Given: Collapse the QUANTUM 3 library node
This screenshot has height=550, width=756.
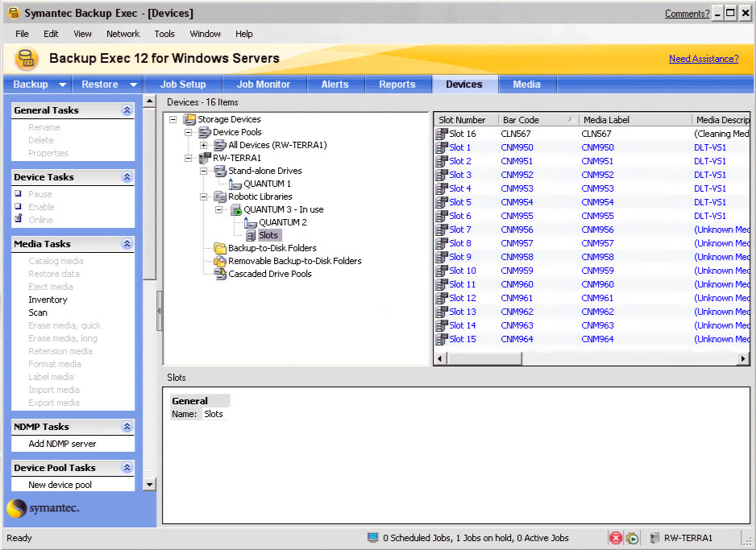Looking at the screenshot, I should click(x=219, y=209).
